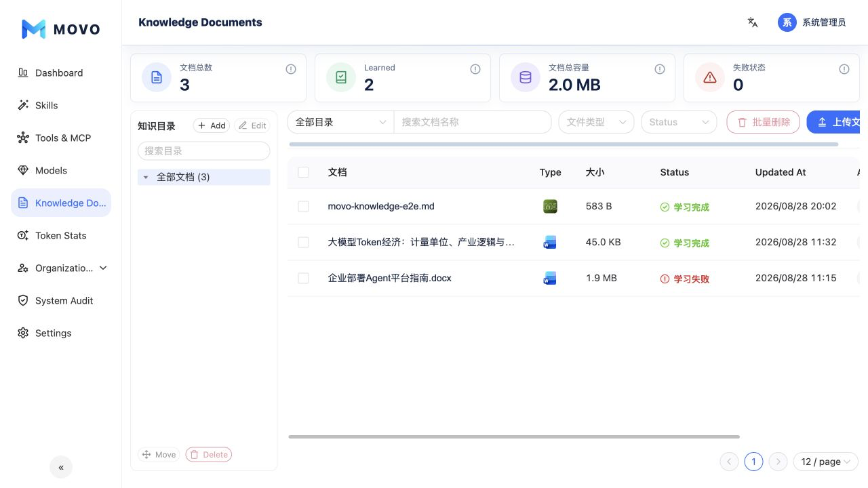Select Knowledge Documents sidebar item
The height and width of the screenshot is (488, 868).
tap(60, 203)
